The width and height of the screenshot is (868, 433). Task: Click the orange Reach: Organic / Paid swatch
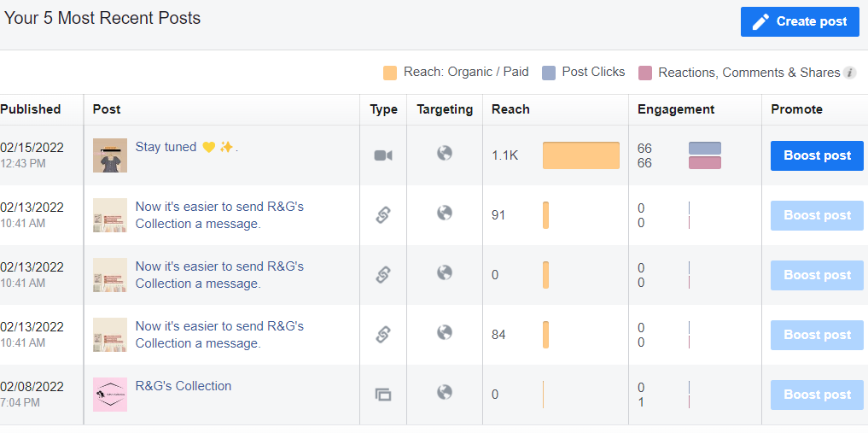(390, 73)
